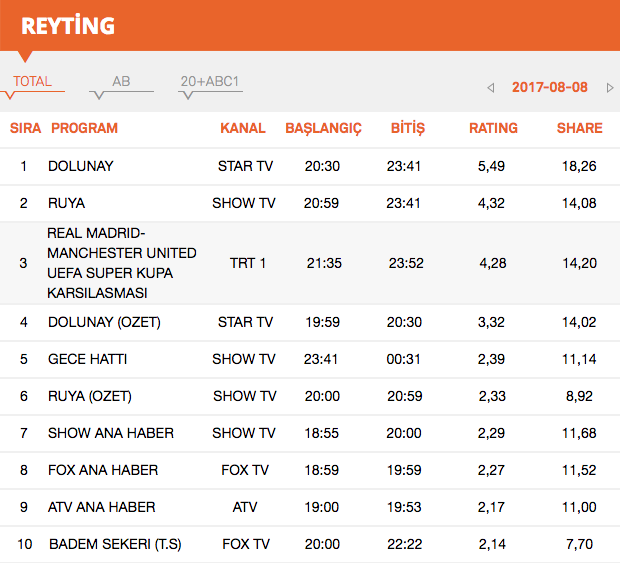Switch to the TOTAL tab
Viewport: 620px width, 563px height.
(x=33, y=82)
